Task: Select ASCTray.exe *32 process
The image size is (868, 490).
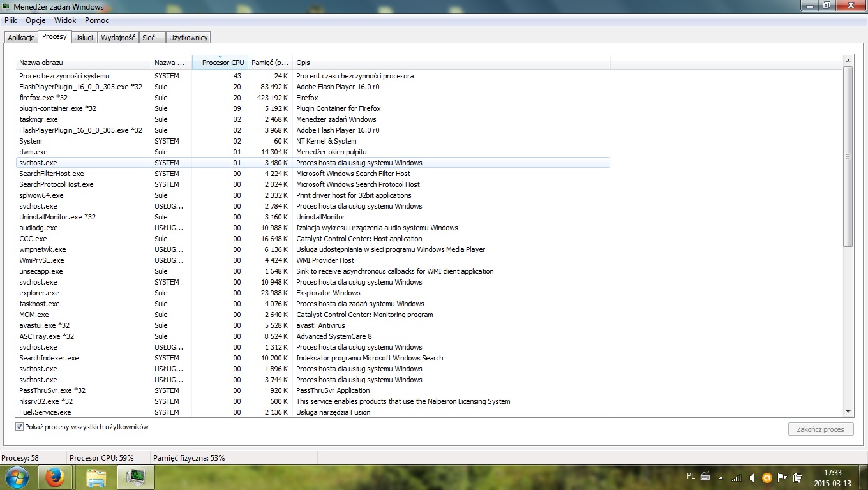Action: (313, 336)
